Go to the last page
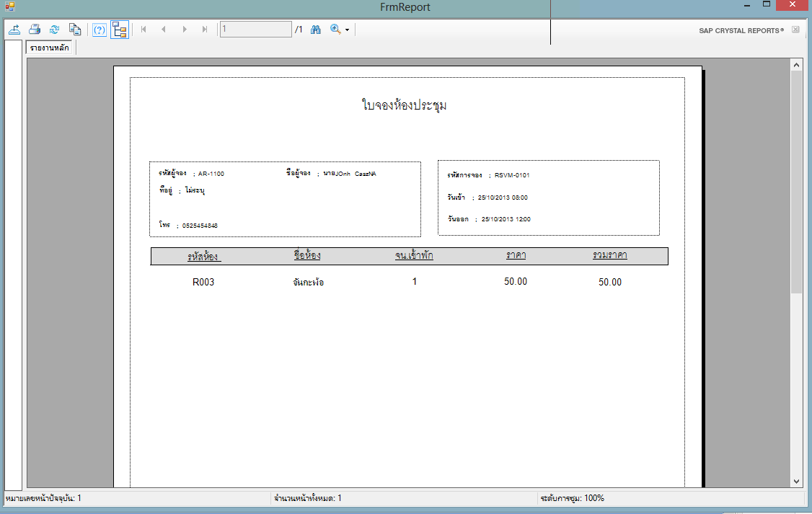 pos(205,30)
